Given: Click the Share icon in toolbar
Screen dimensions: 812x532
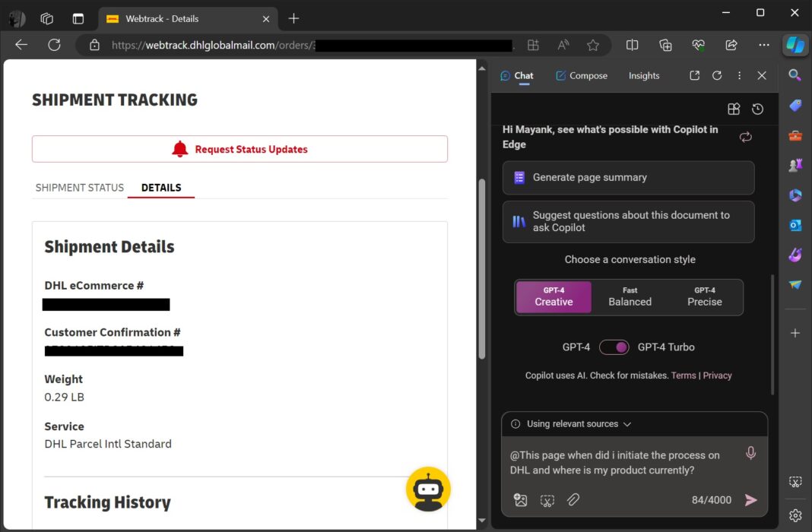Looking at the screenshot, I should click(731, 45).
